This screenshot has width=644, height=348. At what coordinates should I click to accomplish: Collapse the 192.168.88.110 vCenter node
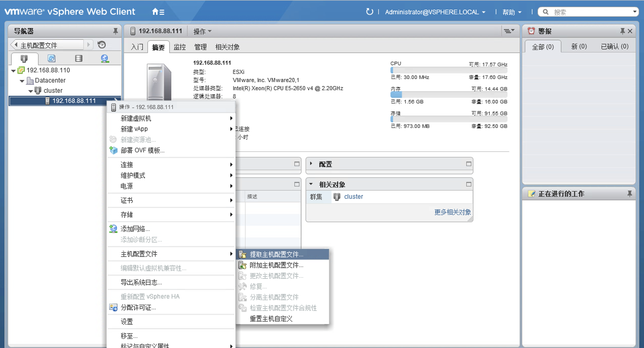point(13,71)
